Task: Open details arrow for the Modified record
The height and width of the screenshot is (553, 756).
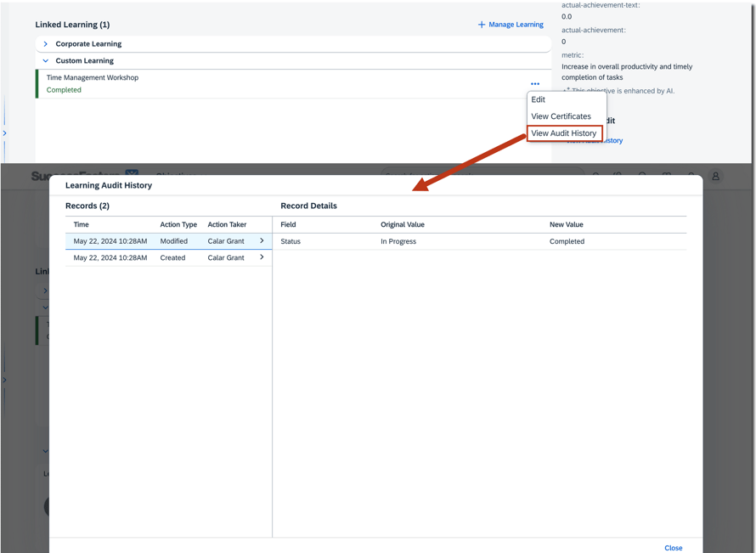Action: point(262,241)
